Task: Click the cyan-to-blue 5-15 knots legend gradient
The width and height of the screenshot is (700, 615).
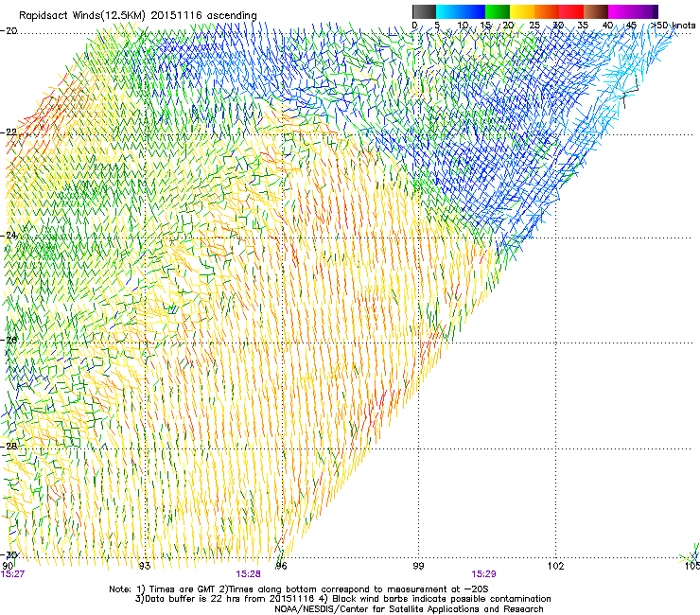Action: (x=461, y=11)
